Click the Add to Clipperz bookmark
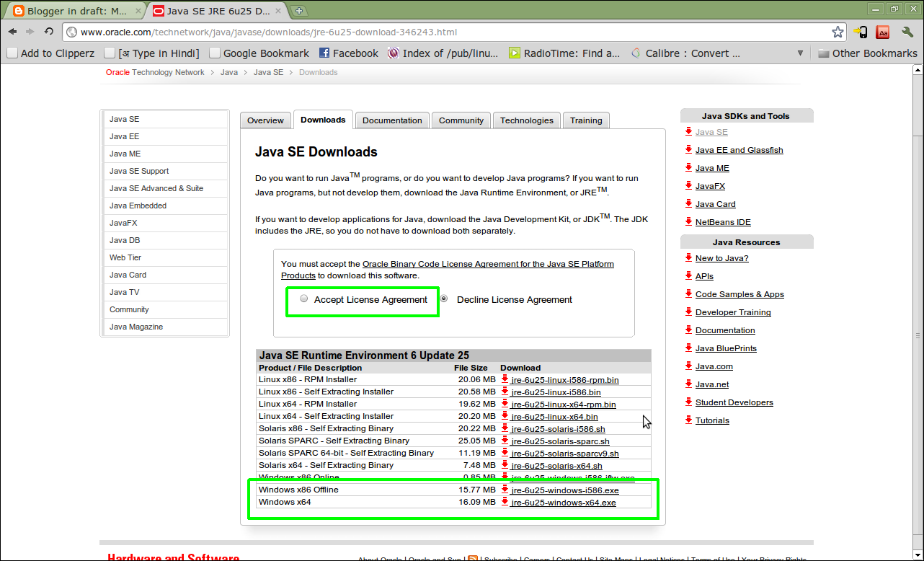Screen dimensions: 924x561 (50, 53)
